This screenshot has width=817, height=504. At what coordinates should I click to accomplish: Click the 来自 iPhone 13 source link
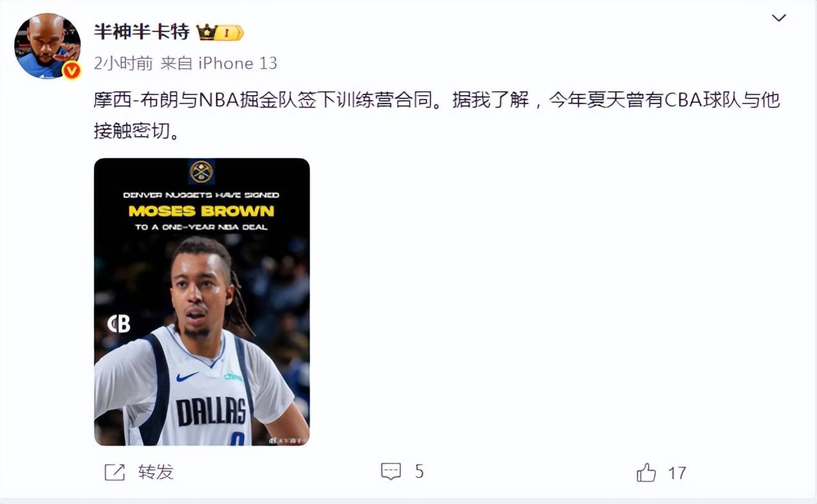click(x=219, y=63)
